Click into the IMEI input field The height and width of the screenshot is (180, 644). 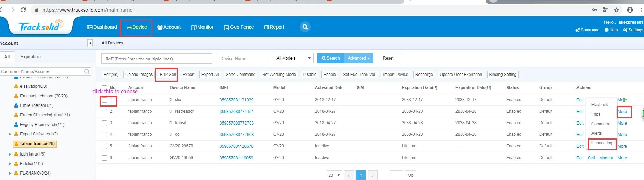click(156, 59)
